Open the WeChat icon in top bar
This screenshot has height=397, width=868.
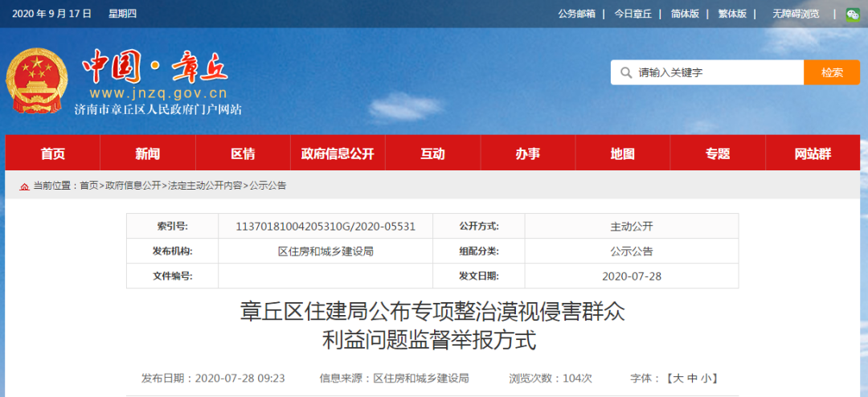pyautogui.click(x=853, y=14)
